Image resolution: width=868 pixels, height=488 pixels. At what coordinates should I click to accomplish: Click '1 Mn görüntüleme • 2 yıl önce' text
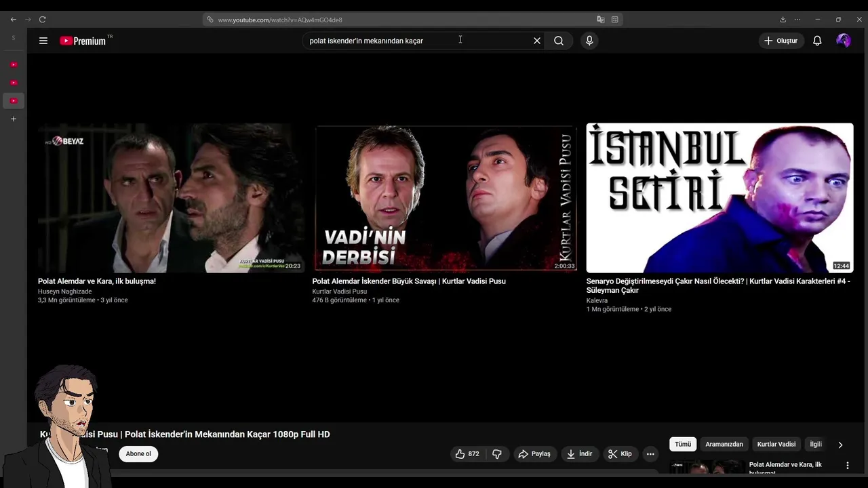(x=629, y=310)
